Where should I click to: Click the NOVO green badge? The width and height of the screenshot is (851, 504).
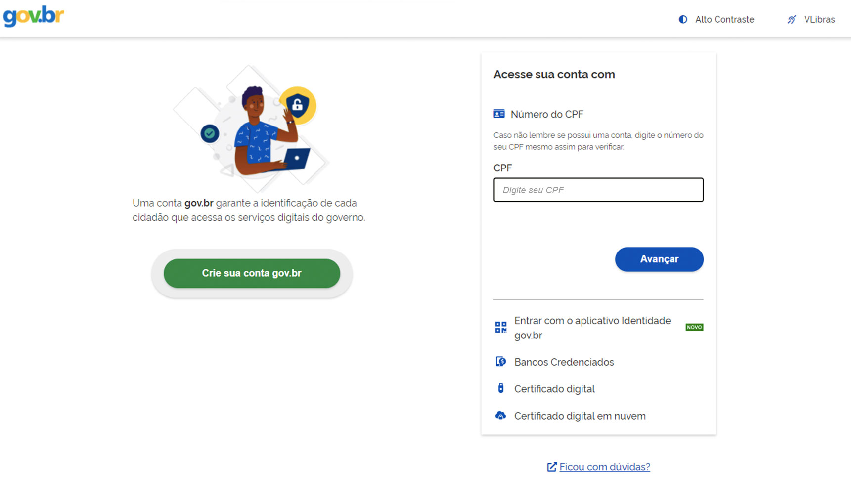(694, 327)
